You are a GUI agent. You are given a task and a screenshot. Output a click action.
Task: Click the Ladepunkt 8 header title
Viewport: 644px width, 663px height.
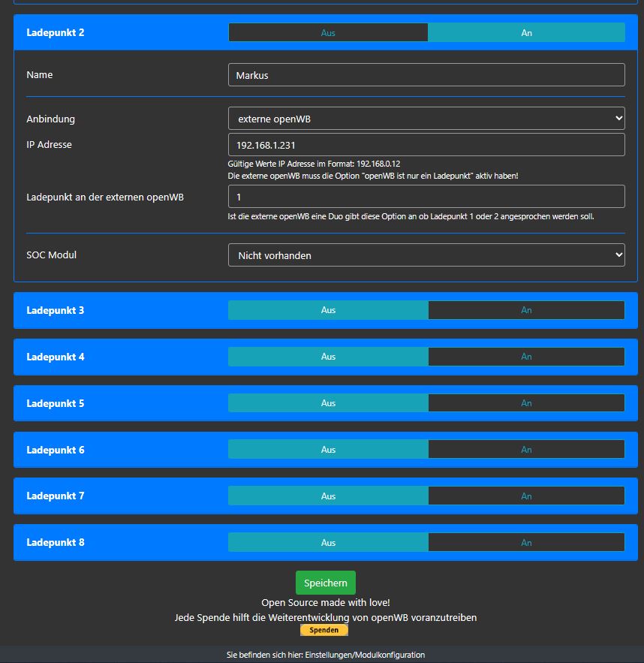(56, 543)
